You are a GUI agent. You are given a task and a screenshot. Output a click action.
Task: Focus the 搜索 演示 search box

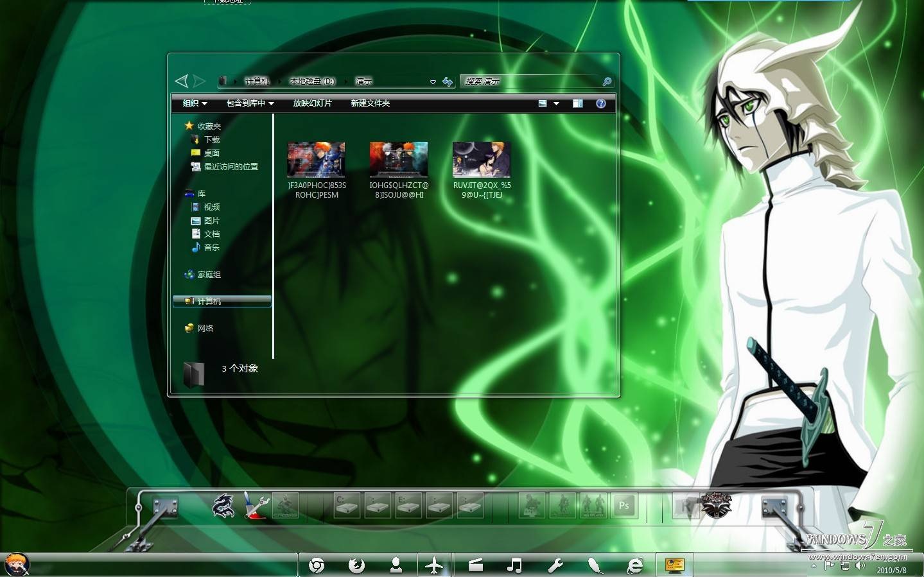[x=530, y=82]
